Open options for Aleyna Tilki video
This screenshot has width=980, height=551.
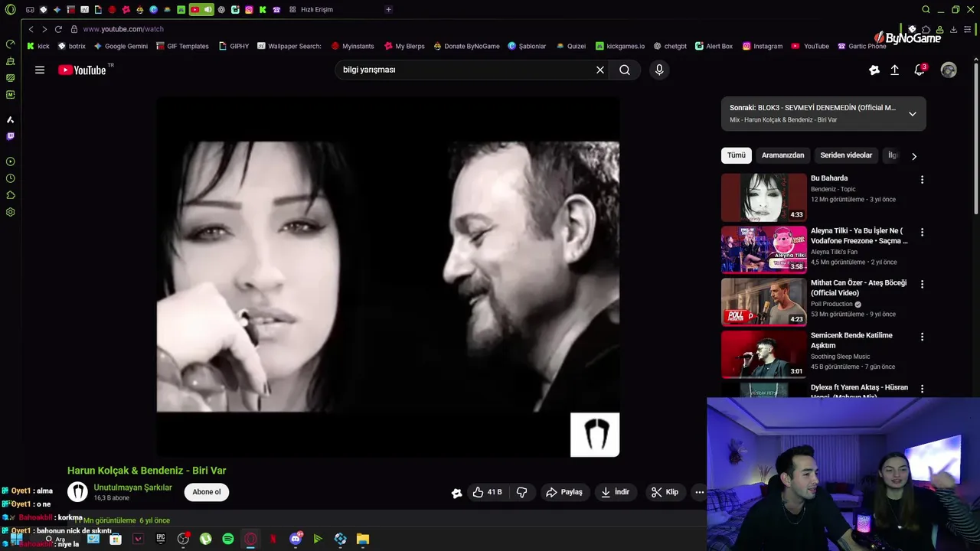point(922,232)
